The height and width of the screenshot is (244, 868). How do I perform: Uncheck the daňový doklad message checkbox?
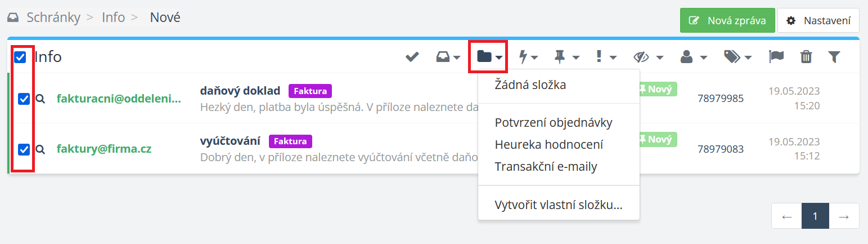coord(24,99)
